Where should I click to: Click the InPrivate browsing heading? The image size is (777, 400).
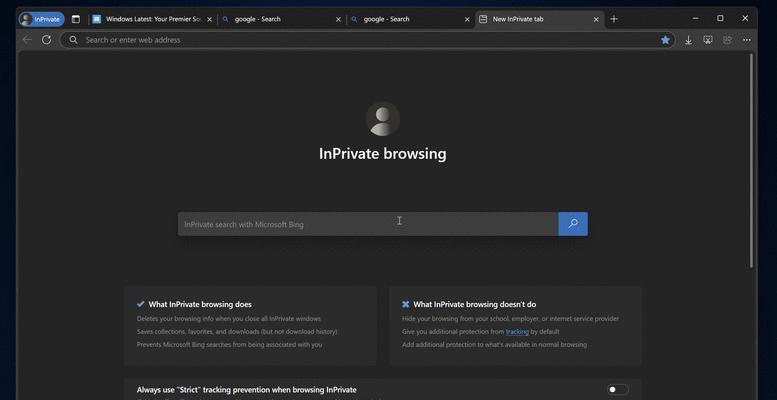click(x=383, y=154)
